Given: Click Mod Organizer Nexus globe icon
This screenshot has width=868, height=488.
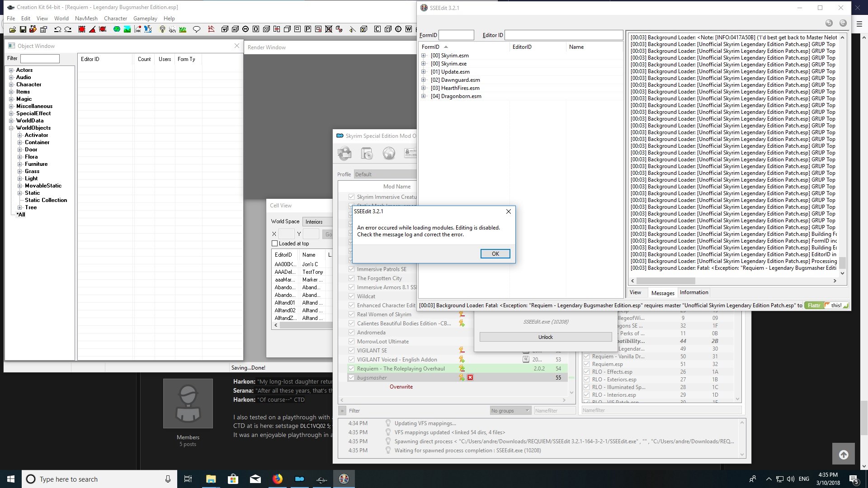Looking at the screenshot, I should 389,154.
